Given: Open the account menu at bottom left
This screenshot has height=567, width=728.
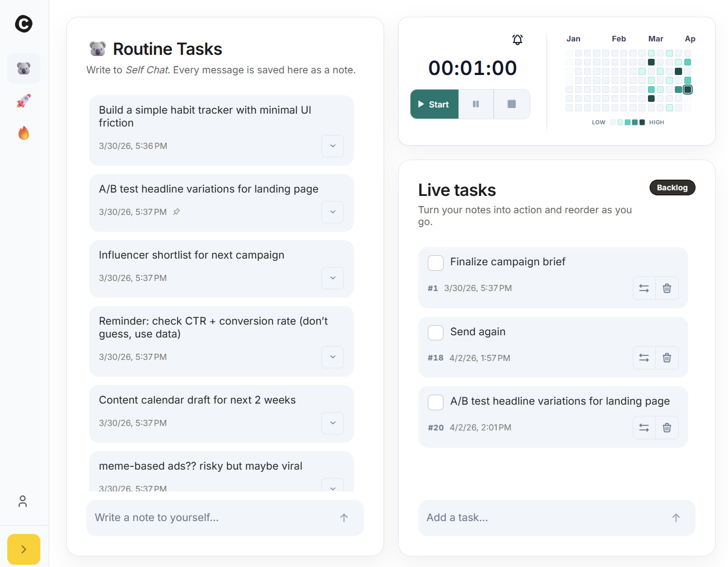Looking at the screenshot, I should 23,501.
